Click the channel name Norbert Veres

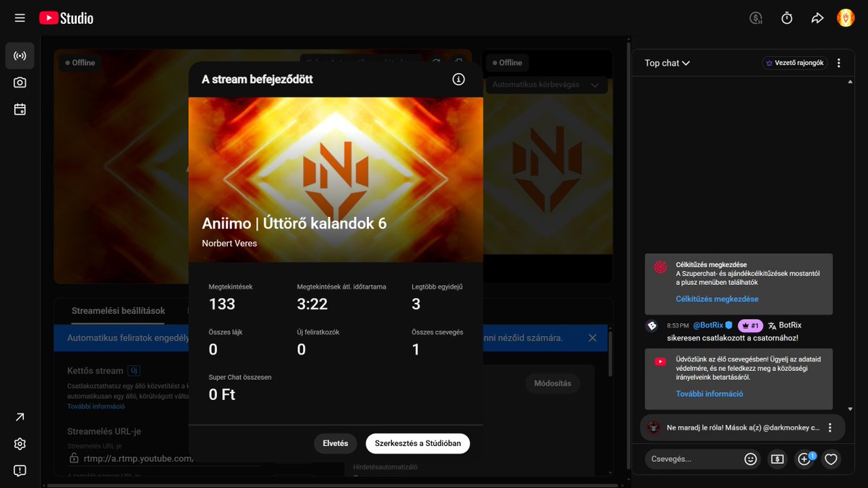pos(229,244)
